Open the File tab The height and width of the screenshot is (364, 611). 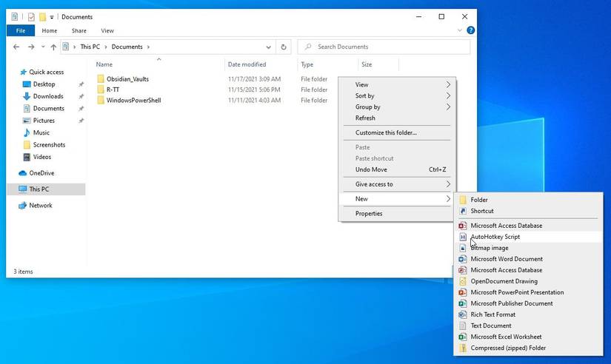[x=21, y=30]
